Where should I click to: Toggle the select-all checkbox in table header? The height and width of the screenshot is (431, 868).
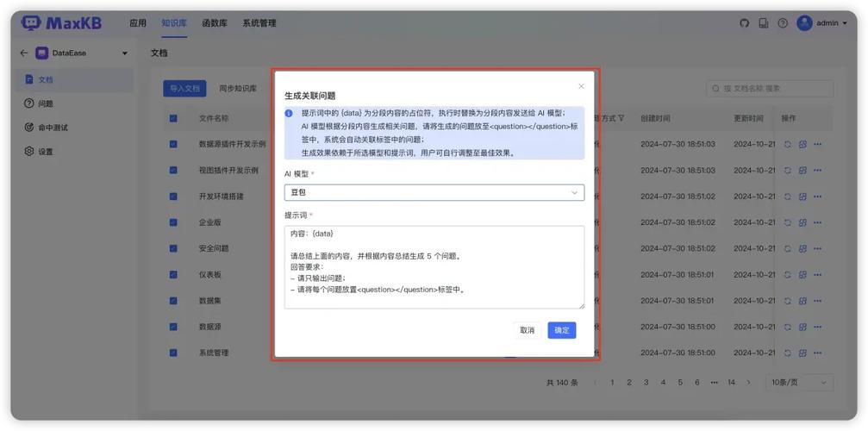coord(173,118)
